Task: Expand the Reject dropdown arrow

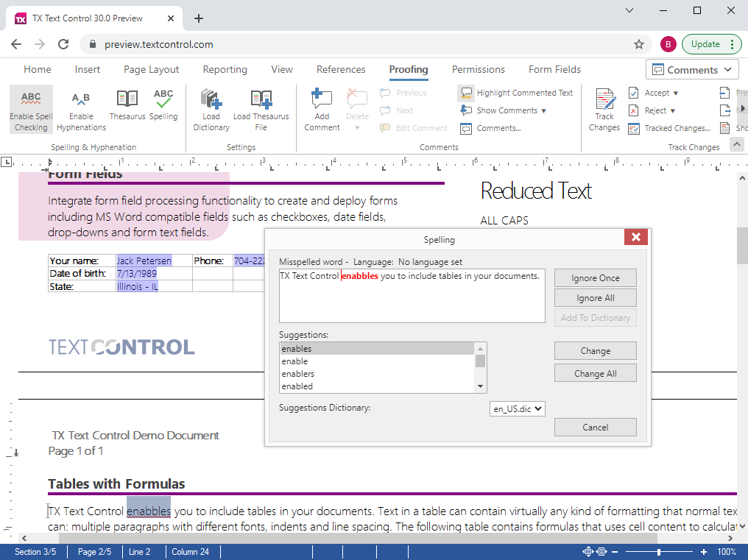Action: click(x=673, y=111)
